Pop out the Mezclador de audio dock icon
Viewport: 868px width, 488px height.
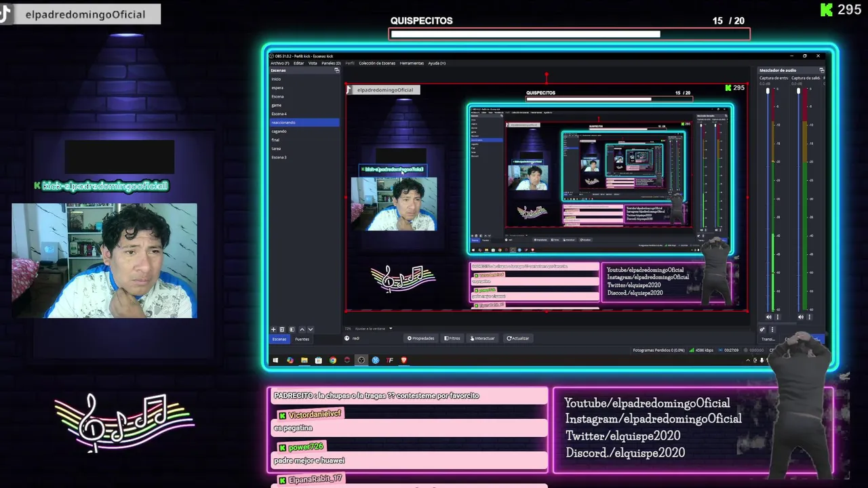click(822, 70)
